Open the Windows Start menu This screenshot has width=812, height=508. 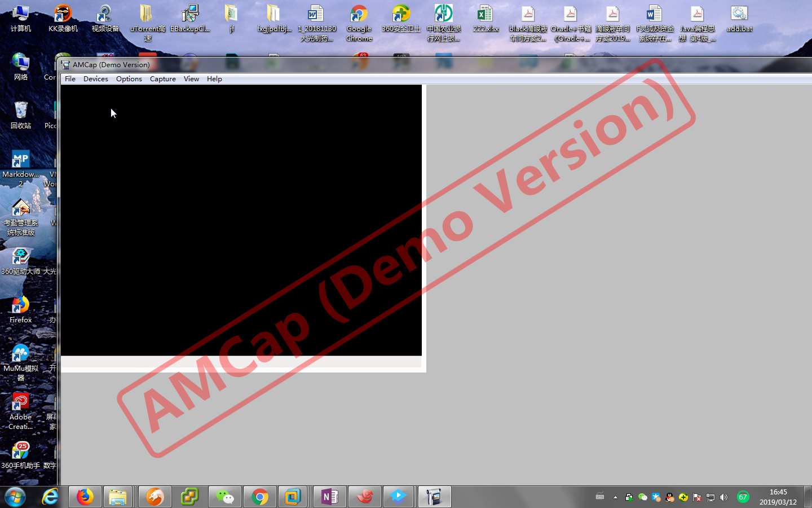click(15, 497)
